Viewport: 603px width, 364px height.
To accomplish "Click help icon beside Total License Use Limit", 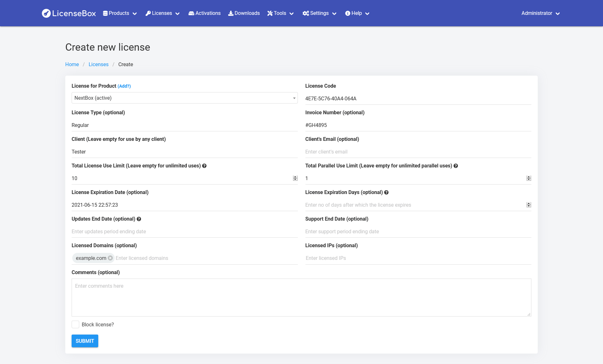I will tap(204, 166).
